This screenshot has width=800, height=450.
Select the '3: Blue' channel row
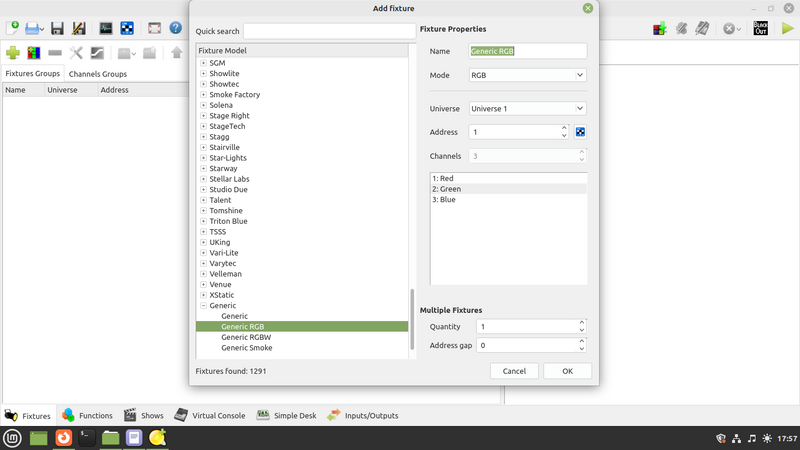509,199
